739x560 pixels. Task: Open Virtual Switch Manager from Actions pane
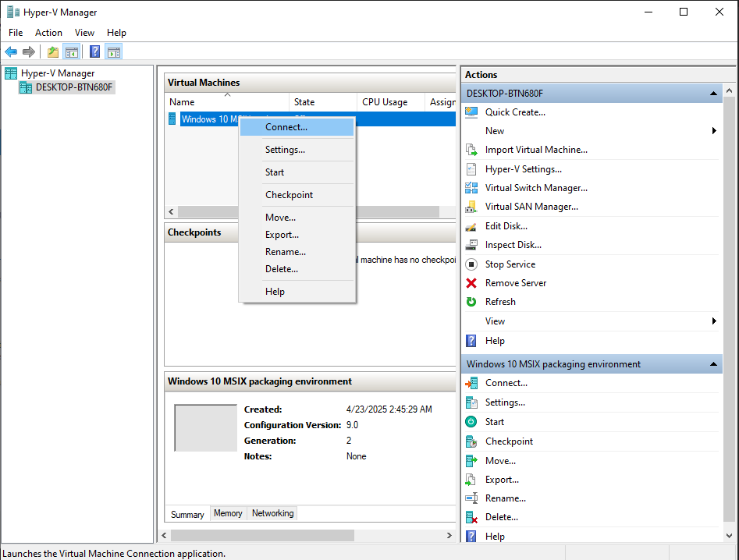coord(535,188)
